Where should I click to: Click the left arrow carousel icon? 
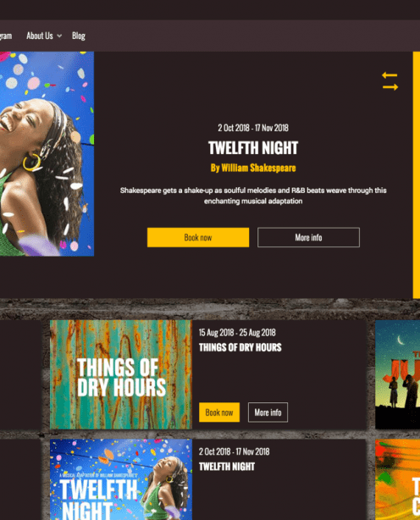tap(390, 75)
